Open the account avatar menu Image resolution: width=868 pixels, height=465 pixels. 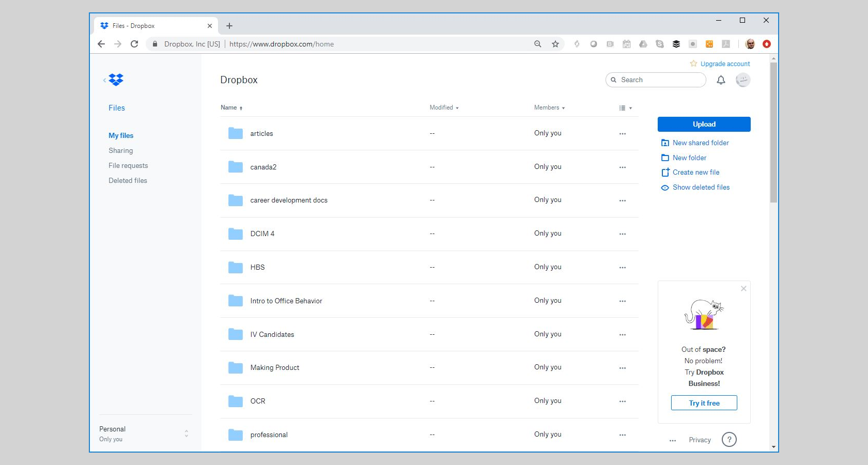[743, 80]
